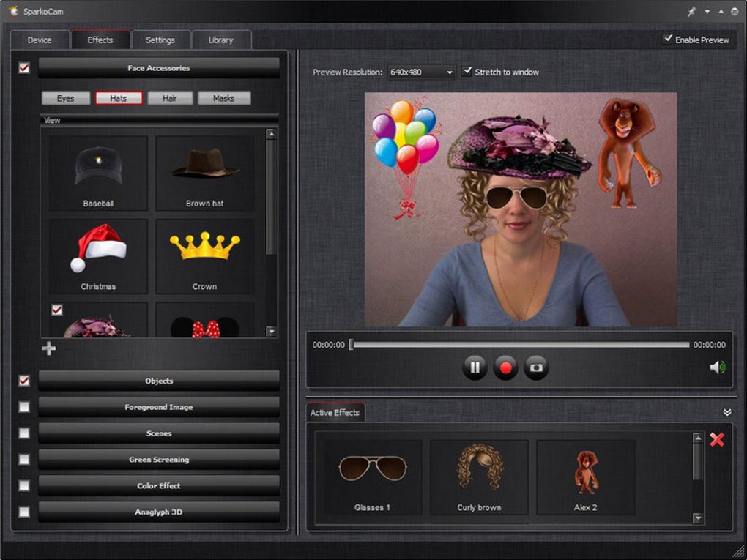Click Active Effects scroll down arrow

coord(698,518)
